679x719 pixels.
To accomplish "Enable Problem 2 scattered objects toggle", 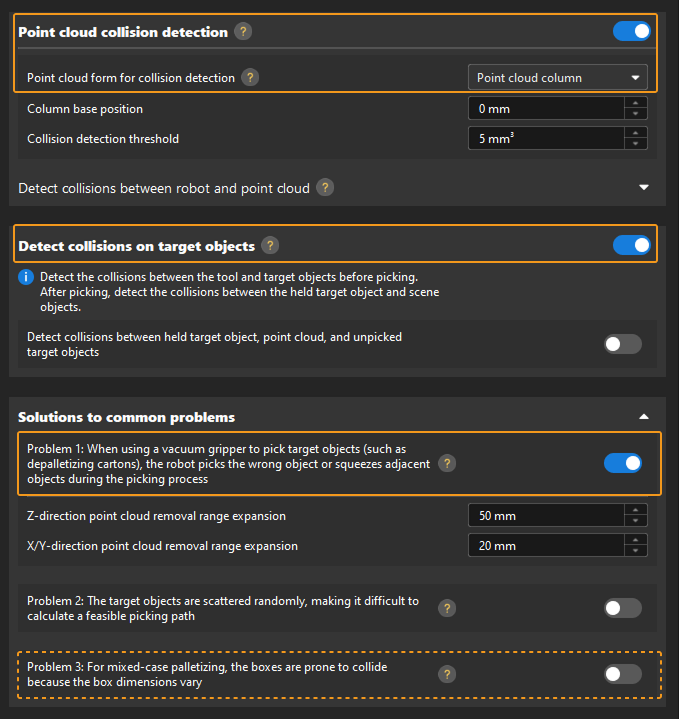I will point(623,608).
